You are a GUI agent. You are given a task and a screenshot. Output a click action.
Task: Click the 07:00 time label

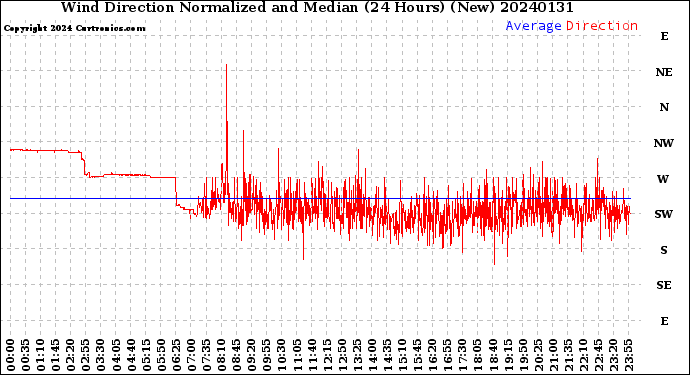191,355
